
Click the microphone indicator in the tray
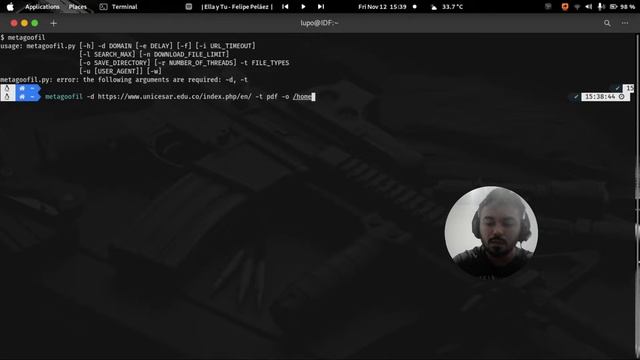point(601,7)
